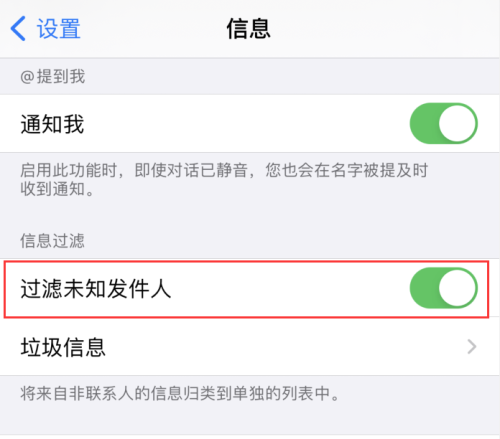Tap the 信息 page title
The image size is (500, 439).
[248, 29]
